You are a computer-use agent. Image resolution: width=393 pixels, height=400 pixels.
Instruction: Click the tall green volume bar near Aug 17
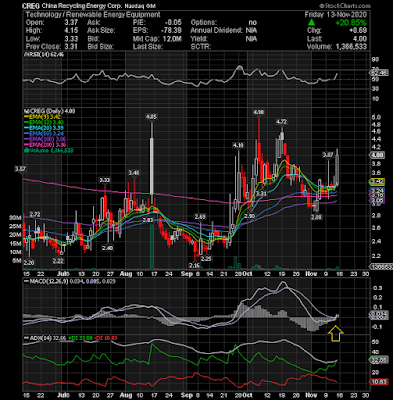[x=152, y=247]
